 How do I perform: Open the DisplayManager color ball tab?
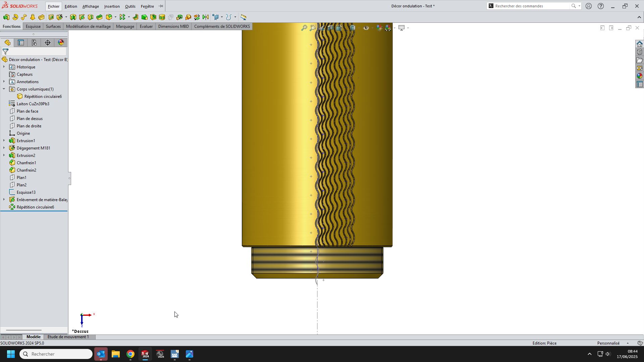point(61,43)
